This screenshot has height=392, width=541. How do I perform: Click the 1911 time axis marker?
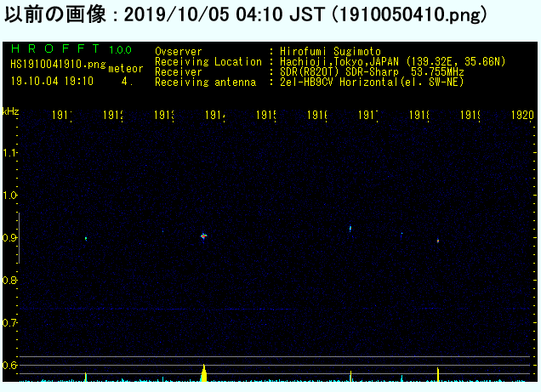(62, 115)
